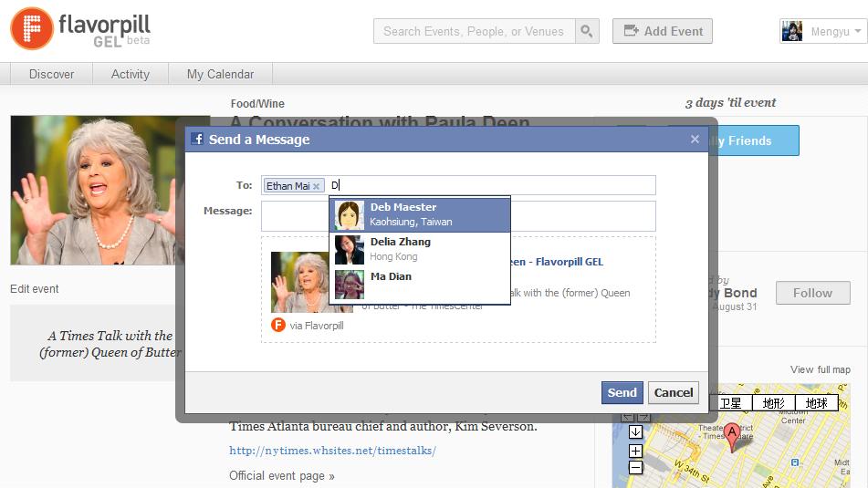Image resolution: width=868 pixels, height=488 pixels.
Task: Click the Friends button behind the dialog
Action: coord(753,140)
